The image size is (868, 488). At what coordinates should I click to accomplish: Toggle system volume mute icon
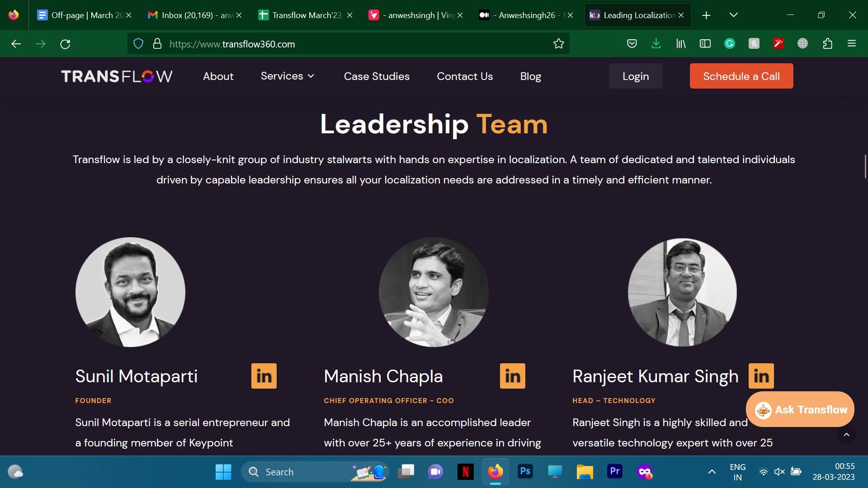[x=779, y=472]
